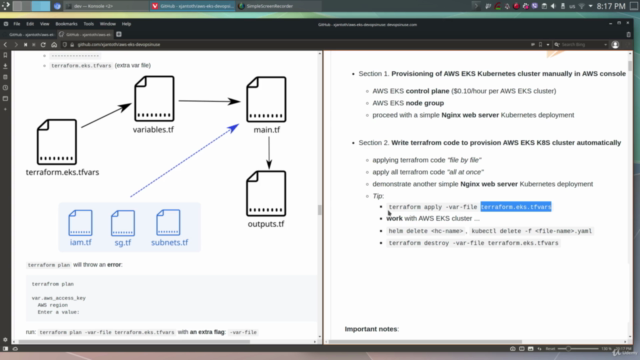Image resolution: width=640 pixels, height=360 pixels.
Task: Open network Wi-Fi tray icon
Action: coord(581,6)
